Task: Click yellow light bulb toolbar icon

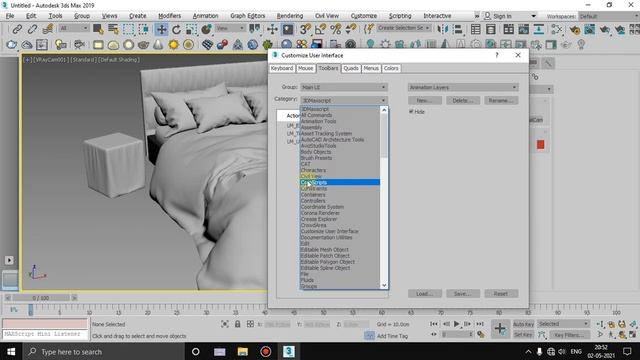Action: click(60, 44)
